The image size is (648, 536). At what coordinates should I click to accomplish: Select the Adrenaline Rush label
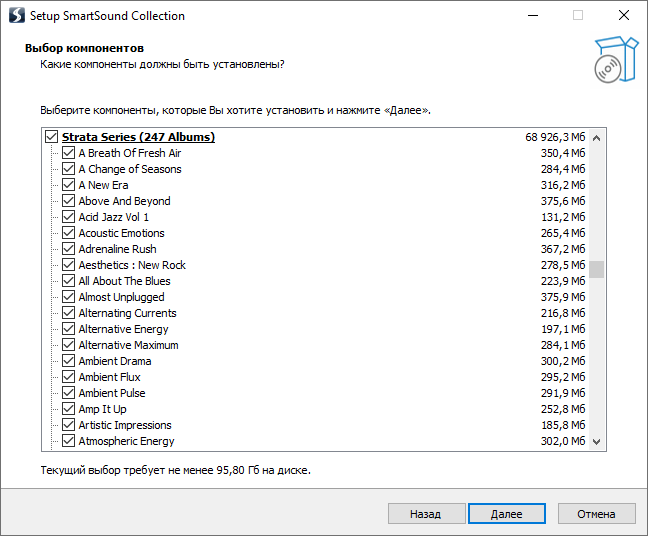click(117, 249)
